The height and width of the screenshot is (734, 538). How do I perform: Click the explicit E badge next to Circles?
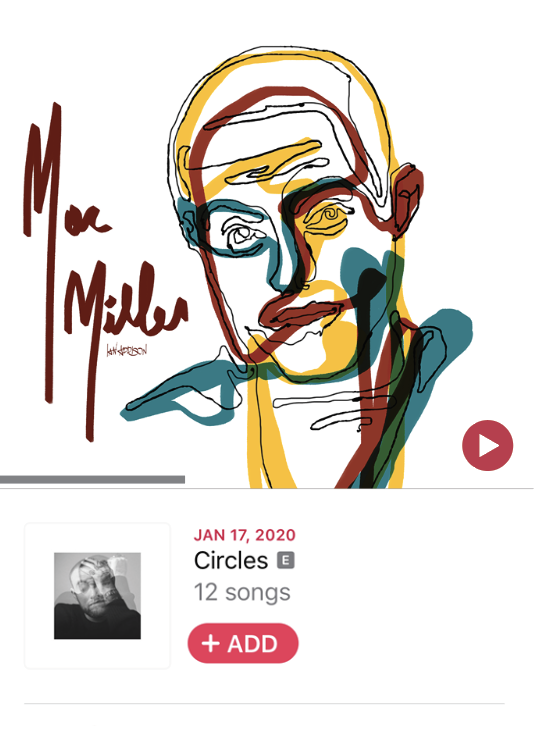click(x=286, y=560)
